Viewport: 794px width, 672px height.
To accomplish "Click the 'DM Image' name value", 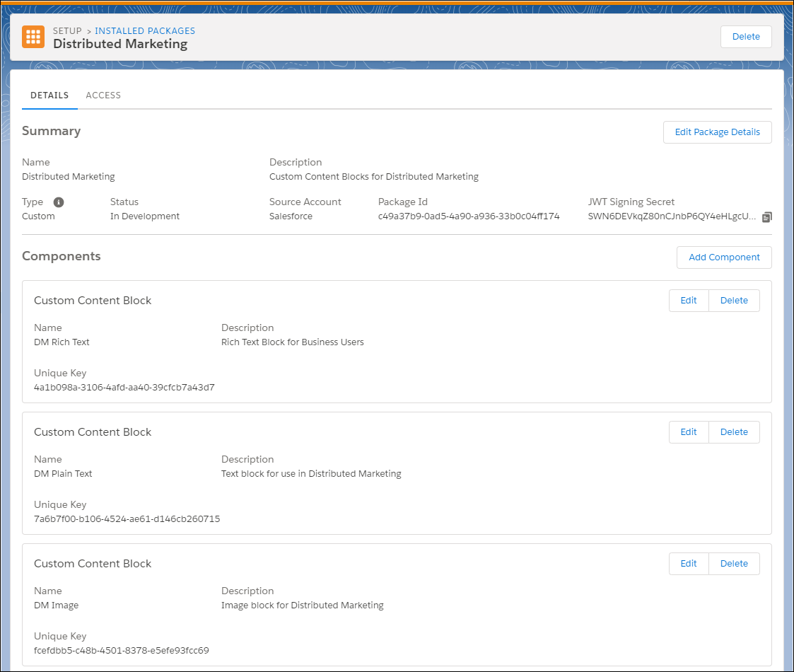I will tap(56, 605).
